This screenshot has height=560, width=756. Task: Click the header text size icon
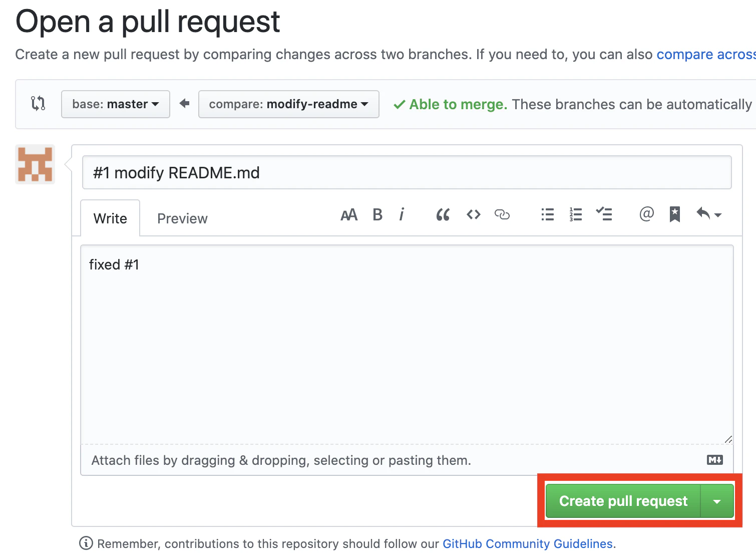[x=349, y=215]
